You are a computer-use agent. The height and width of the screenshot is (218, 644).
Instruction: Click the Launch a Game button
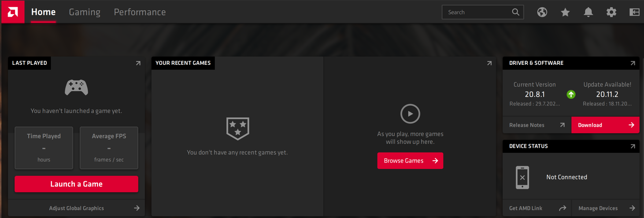[76, 184]
